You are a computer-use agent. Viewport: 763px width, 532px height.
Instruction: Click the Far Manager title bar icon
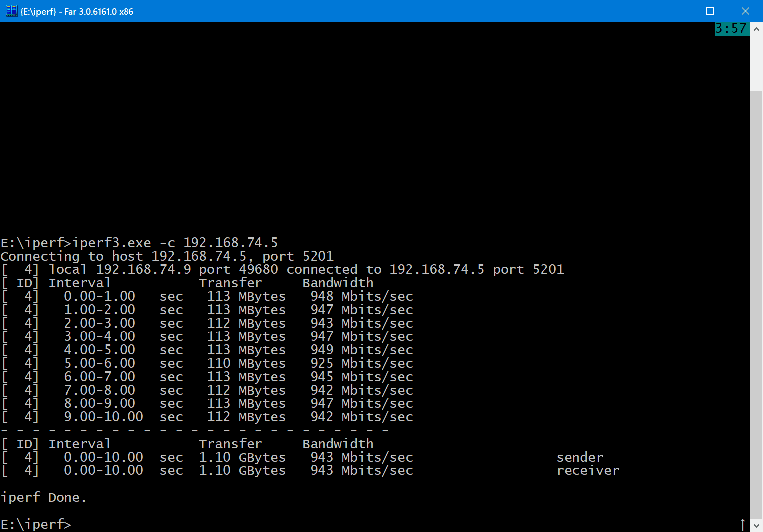(11, 11)
